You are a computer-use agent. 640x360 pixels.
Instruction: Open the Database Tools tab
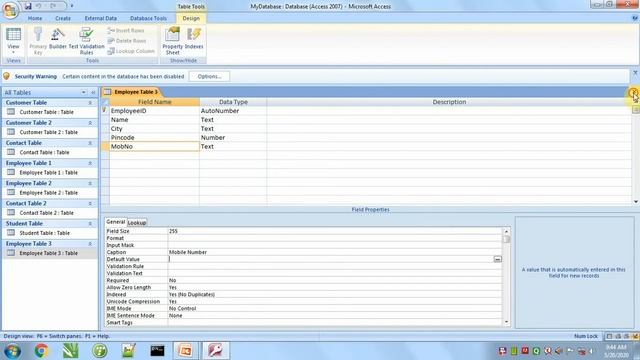[x=148, y=18]
